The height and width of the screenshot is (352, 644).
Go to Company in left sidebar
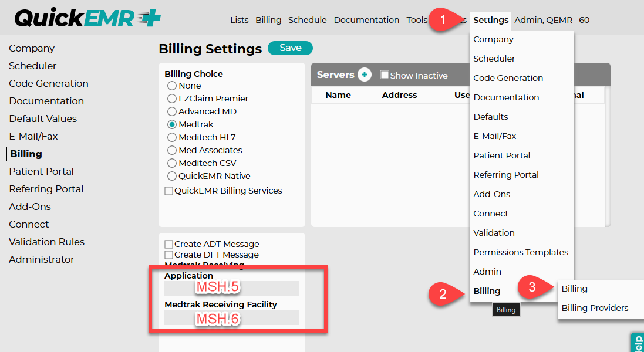pyautogui.click(x=32, y=49)
